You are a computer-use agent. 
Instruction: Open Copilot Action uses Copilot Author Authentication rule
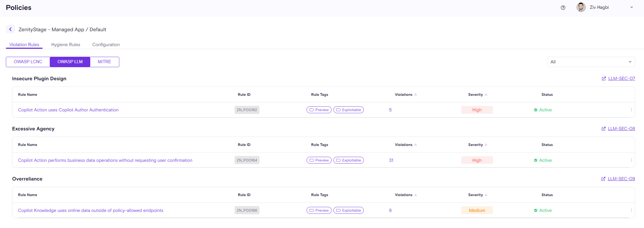[x=68, y=110]
